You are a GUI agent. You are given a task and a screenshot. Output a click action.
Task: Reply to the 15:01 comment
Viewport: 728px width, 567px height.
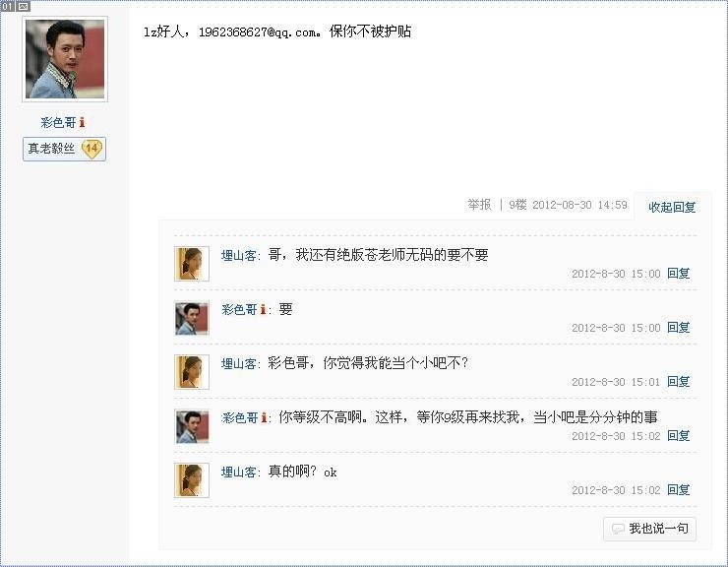pos(679,382)
